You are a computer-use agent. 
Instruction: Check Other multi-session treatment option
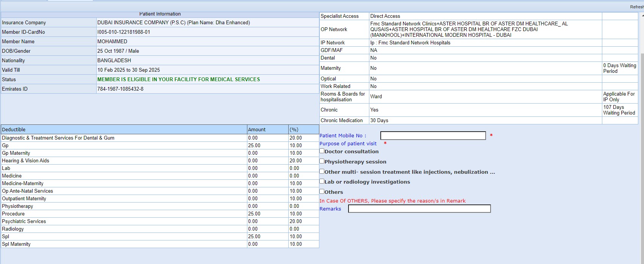click(x=322, y=171)
